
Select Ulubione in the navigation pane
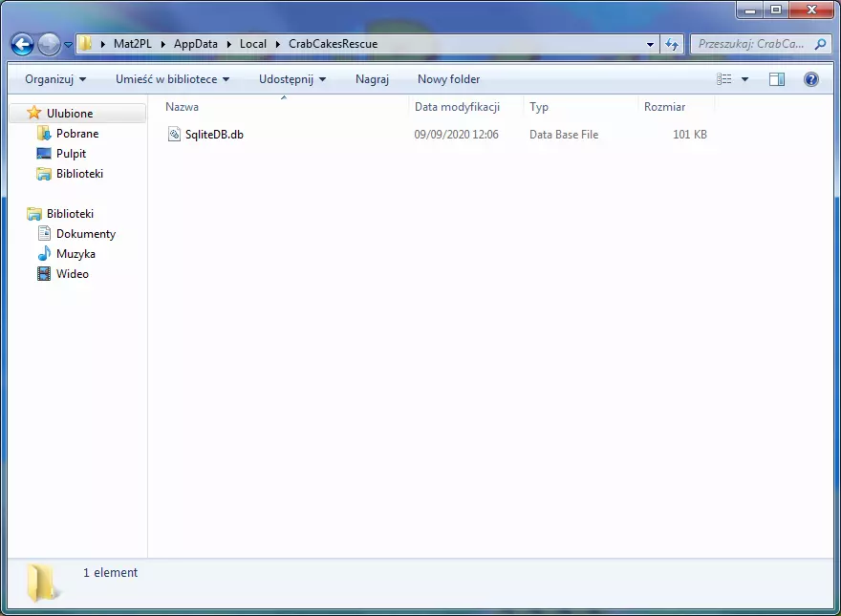(70, 113)
